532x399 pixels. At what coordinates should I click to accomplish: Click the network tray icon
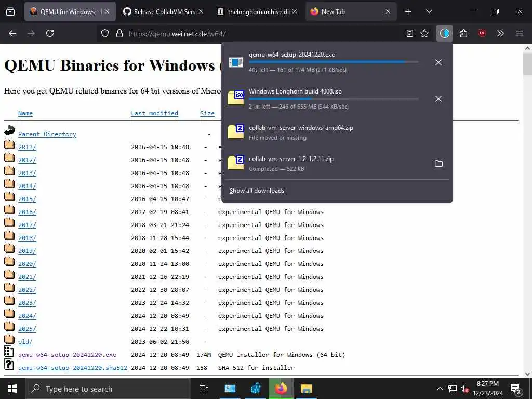point(453,389)
